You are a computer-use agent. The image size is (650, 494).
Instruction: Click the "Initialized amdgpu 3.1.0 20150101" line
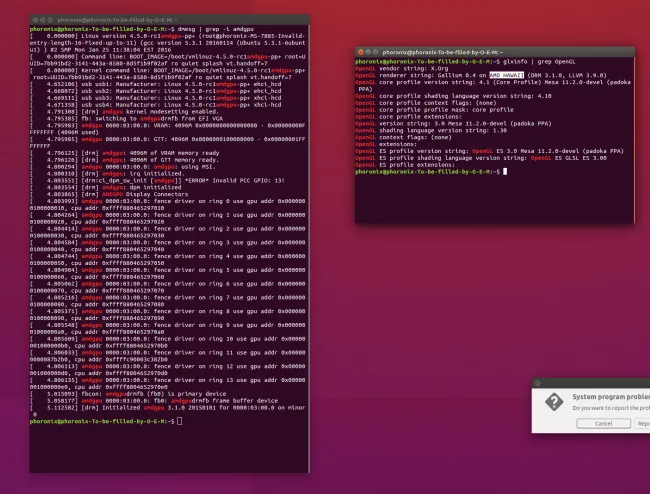168,411
